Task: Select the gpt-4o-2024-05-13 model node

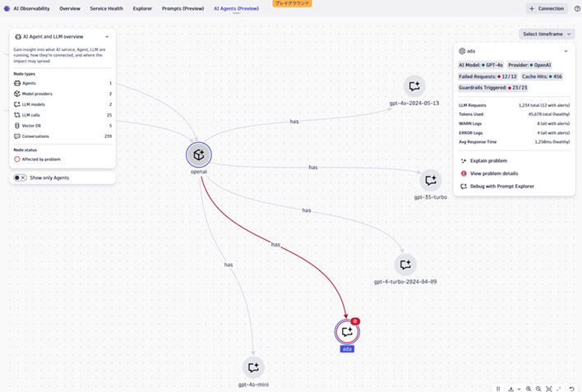Action: pyautogui.click(x=414, y=85)
